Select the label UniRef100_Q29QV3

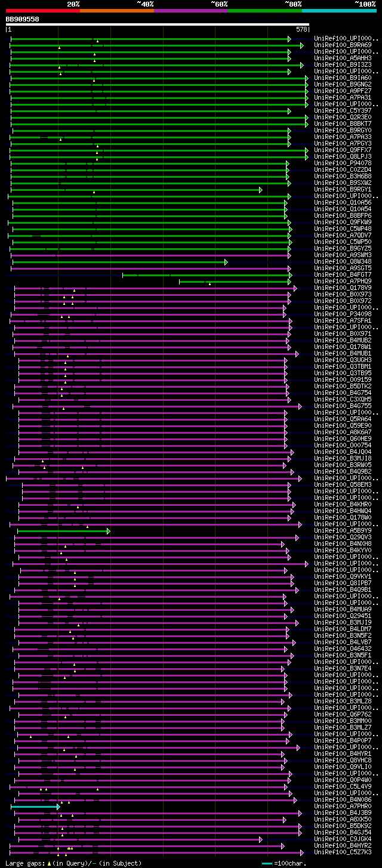[343, 537]
